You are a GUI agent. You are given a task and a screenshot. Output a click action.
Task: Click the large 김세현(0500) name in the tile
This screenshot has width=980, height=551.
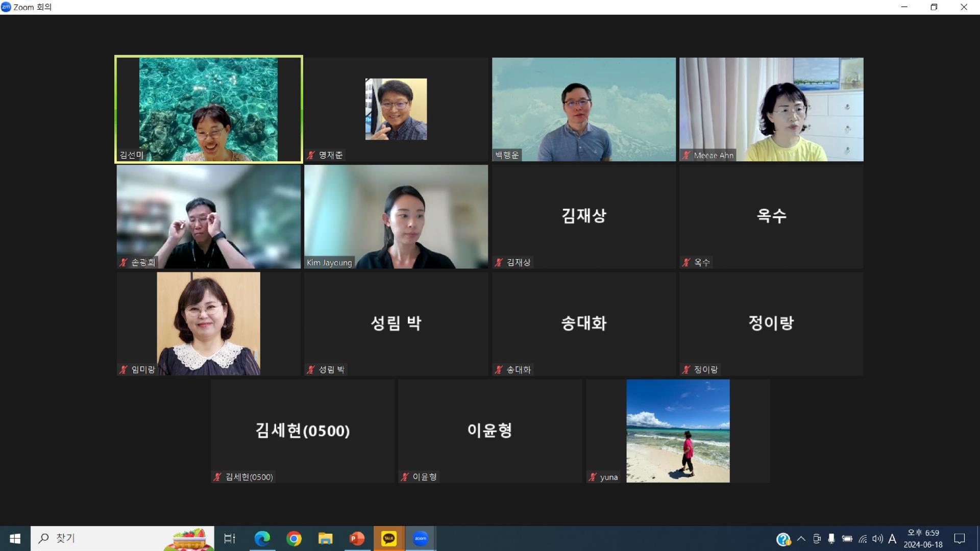point(303,431)
